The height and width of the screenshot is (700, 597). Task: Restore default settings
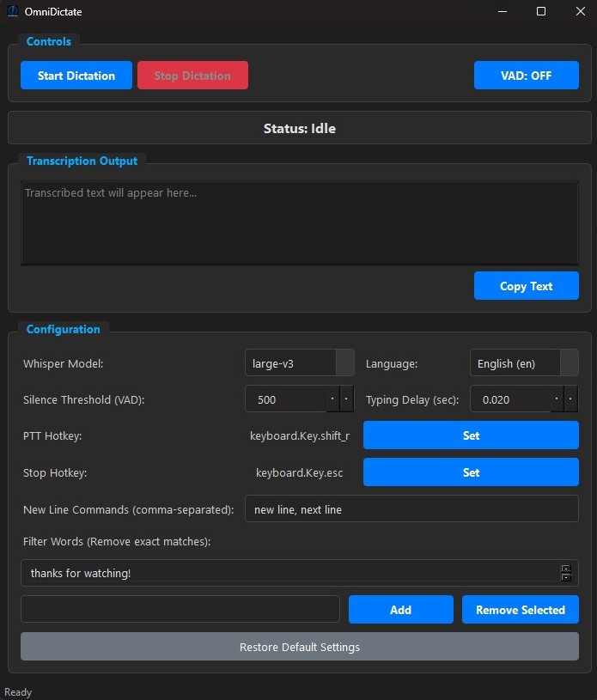pyautogui.click(x=299, y=646)
